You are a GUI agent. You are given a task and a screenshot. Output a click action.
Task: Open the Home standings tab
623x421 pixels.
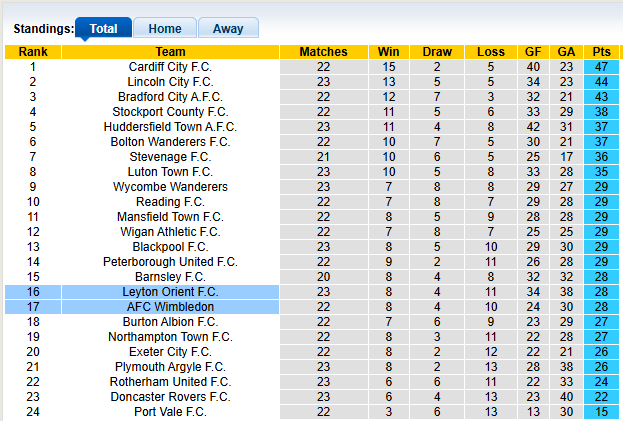pyautogui.click(x=165, y=29)
